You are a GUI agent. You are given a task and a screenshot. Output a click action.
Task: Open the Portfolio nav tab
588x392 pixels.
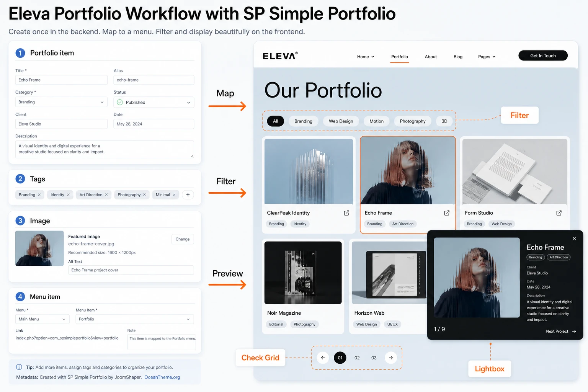(400, 57)
